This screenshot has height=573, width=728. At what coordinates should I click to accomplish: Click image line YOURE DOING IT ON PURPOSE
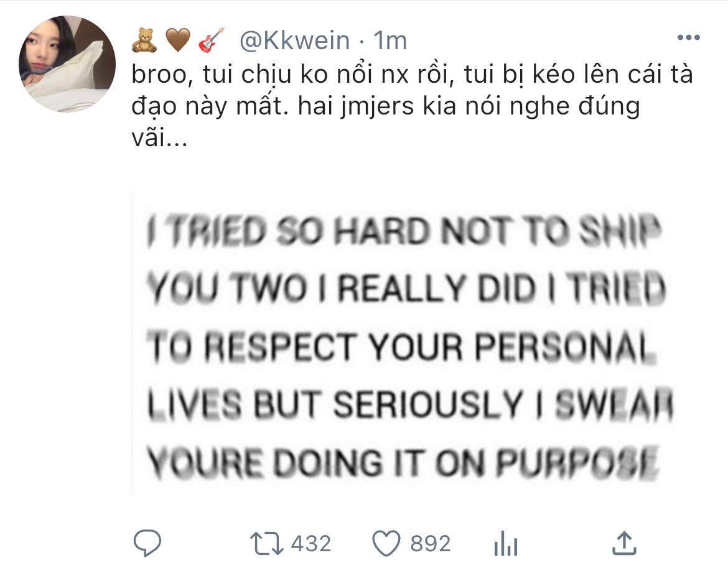click(x=403, y=463)
